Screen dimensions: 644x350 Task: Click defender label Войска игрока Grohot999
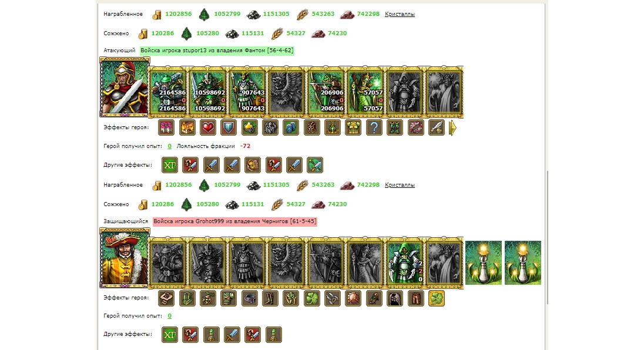pyautogui.click(x=235, y=221)
